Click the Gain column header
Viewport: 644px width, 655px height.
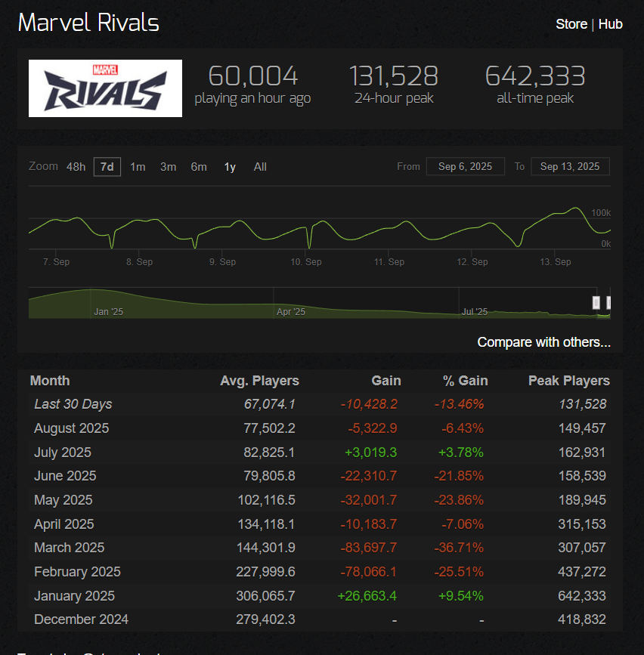[x=386, y=381]
